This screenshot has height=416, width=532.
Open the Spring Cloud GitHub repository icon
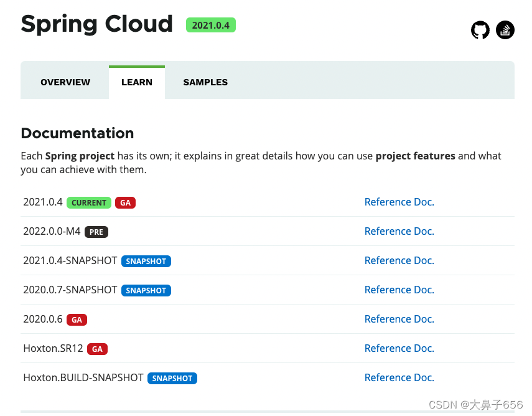[480, 29]
